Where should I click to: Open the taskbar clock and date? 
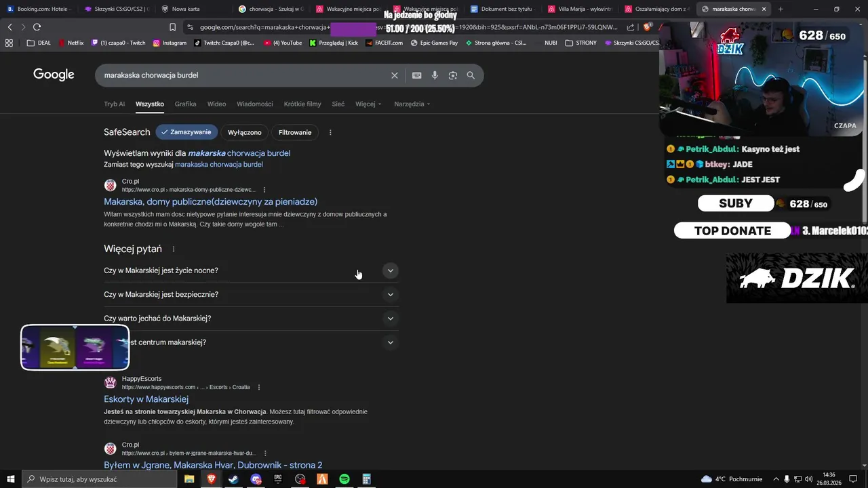(x=829, y=479)
